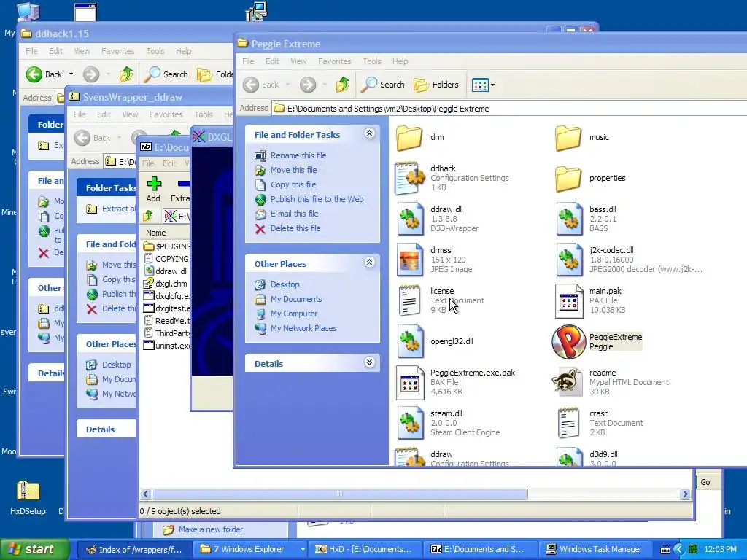747x560 pixels.
Task: Click the Search button in Peggle Extreme toolbar
Action: 382,85
